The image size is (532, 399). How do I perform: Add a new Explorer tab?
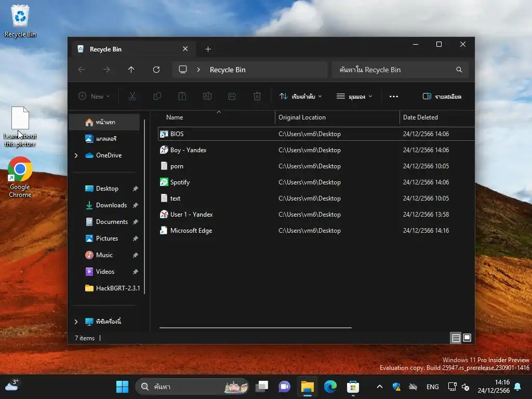tap(208, 49)
